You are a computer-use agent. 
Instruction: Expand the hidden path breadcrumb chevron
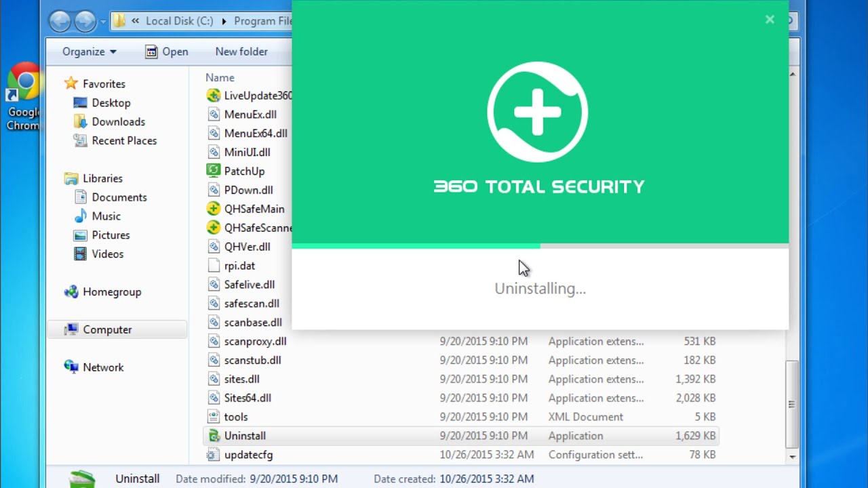[x=136, y=21]
